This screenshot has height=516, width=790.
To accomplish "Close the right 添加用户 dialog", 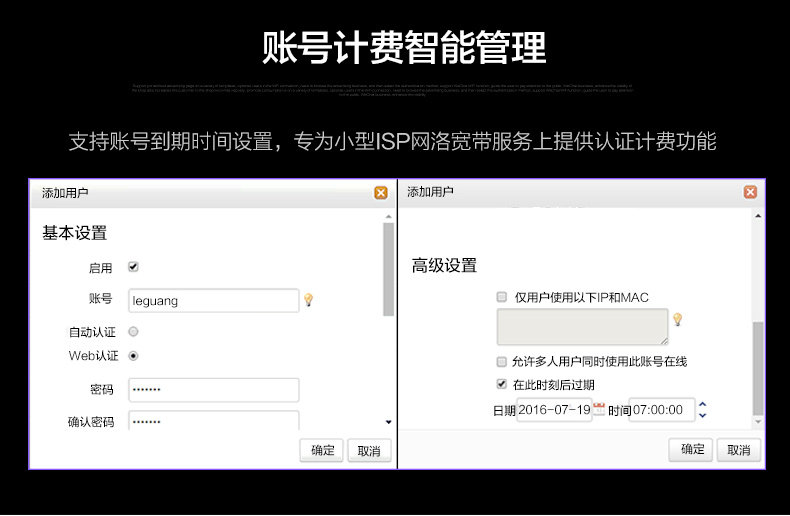I will [750, 191].
